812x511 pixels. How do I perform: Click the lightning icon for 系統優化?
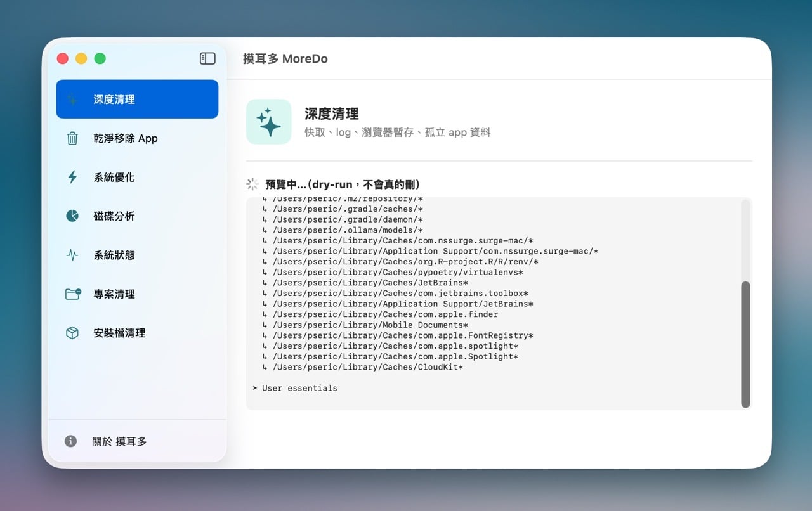[74, 177]
